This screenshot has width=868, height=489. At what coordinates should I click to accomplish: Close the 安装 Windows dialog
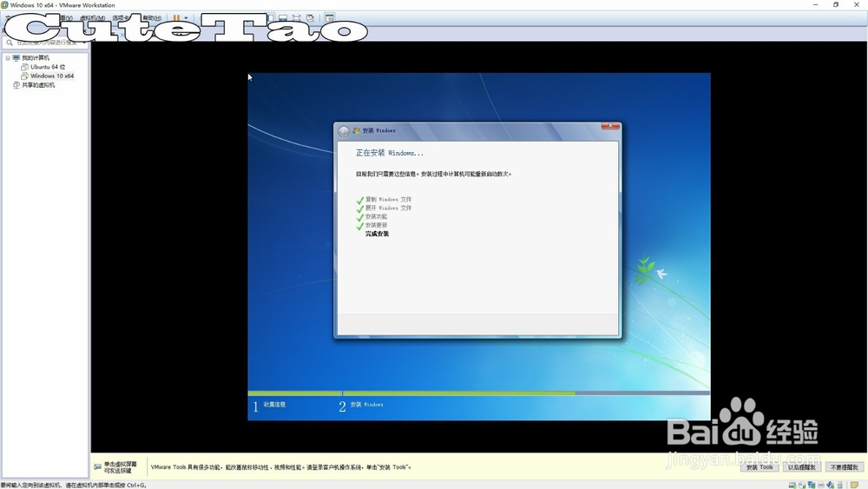(x=610, y=126)
